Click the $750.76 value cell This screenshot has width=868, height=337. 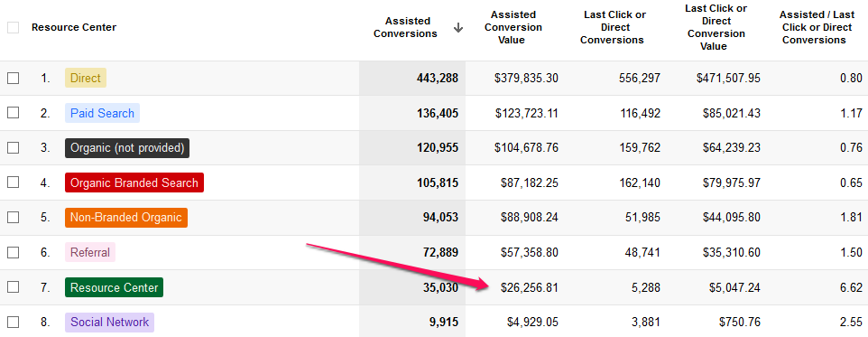[x=740, y=322]
